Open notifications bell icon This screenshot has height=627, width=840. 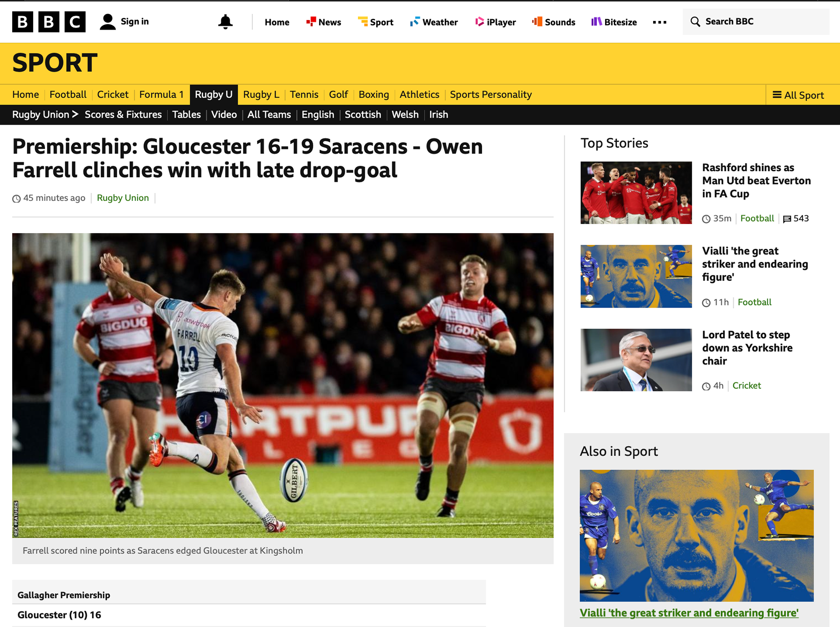(225, 22)
